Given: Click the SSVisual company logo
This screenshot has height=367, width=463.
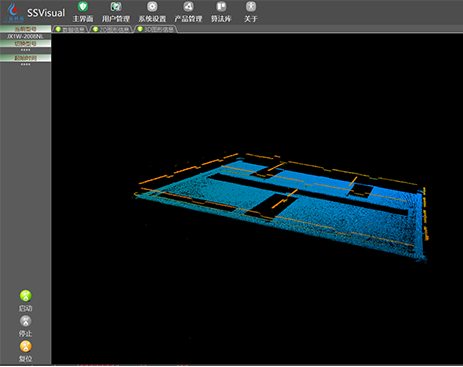Looking at the screenshot, I should (13, 12).
